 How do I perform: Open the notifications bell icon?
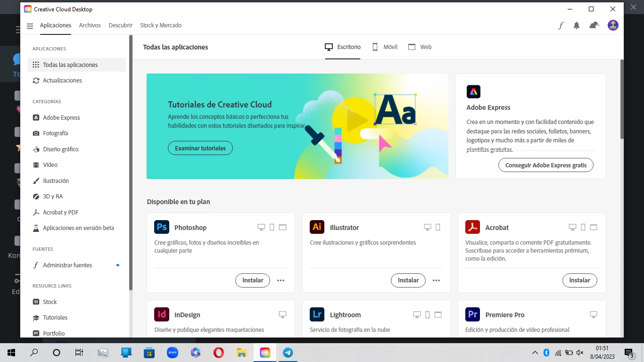pos(577,25)
